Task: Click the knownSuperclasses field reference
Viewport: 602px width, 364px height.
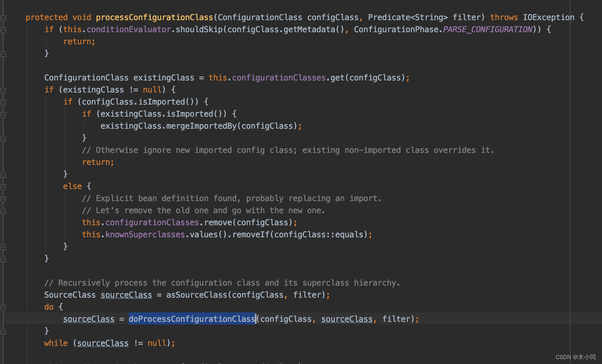Action: [x=145, y=234]
